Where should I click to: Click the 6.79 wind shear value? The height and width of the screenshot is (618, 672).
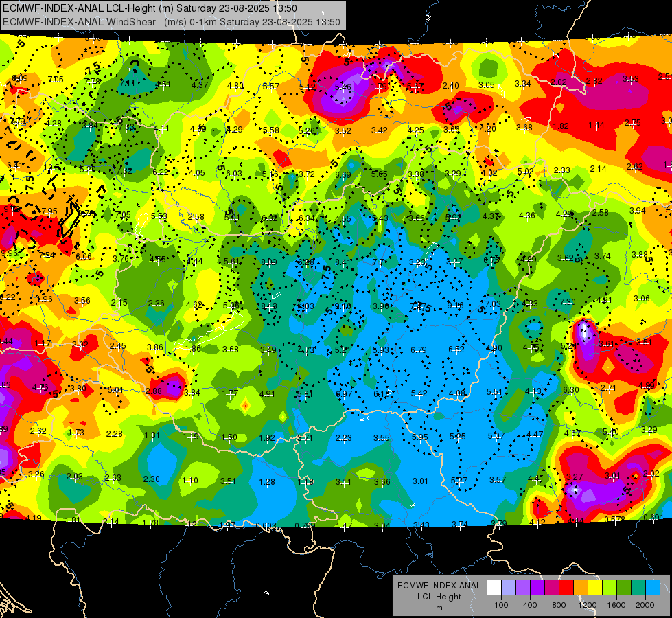[x=419, y=350]
